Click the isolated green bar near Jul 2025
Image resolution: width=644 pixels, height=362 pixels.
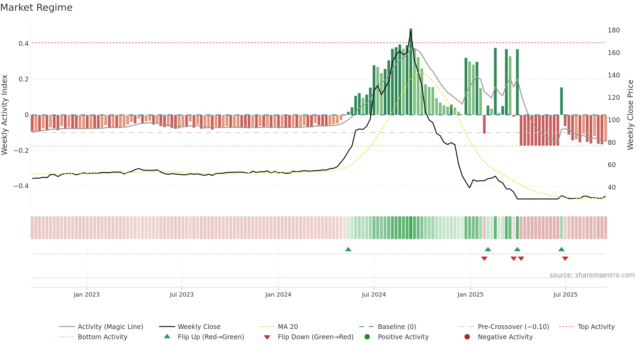[561, 101]
